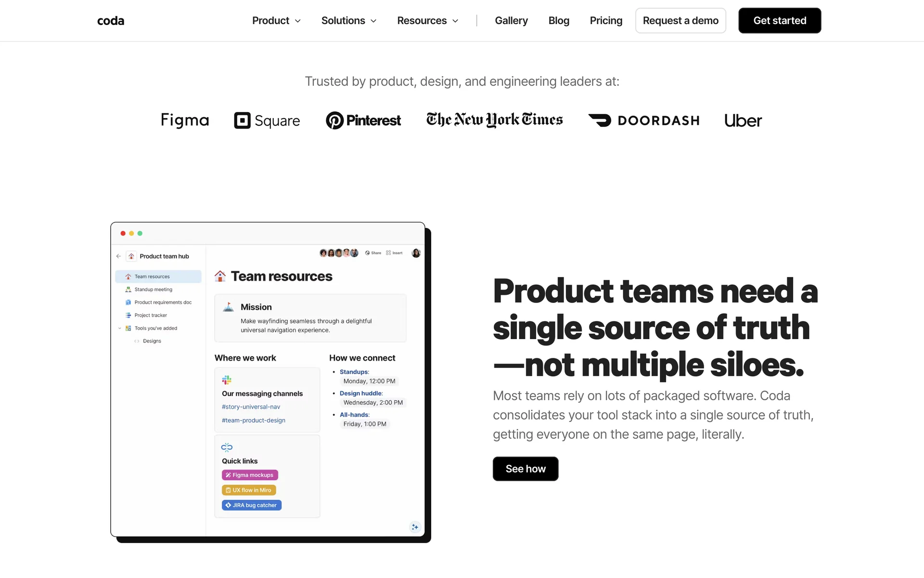Screen dimensions: 924x578
Task: Open the Blog link
Action: (x=559, y=21)
